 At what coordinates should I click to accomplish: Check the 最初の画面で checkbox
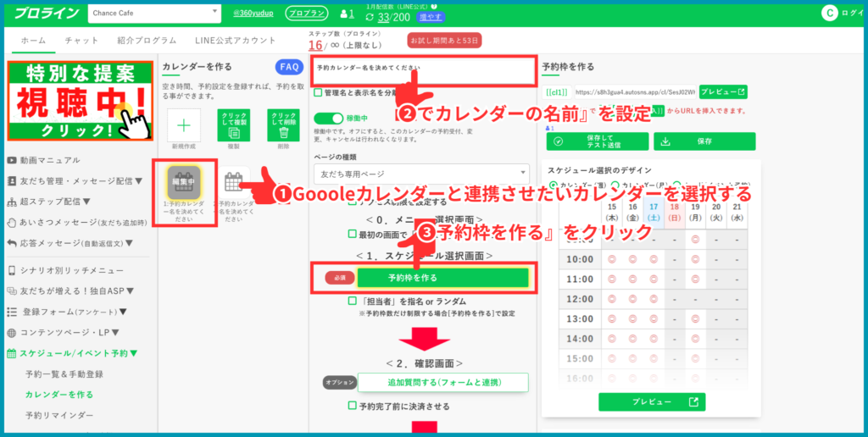point(352,234)
